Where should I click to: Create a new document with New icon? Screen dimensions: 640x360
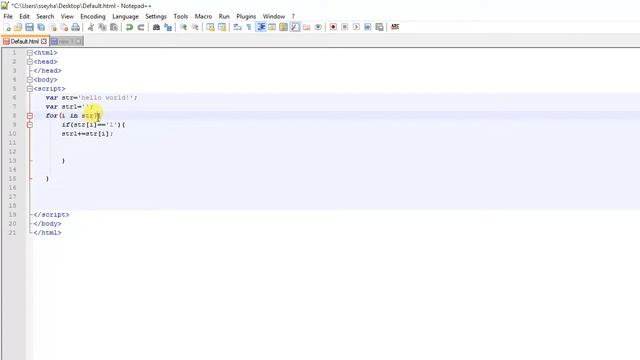coord(7,27)
